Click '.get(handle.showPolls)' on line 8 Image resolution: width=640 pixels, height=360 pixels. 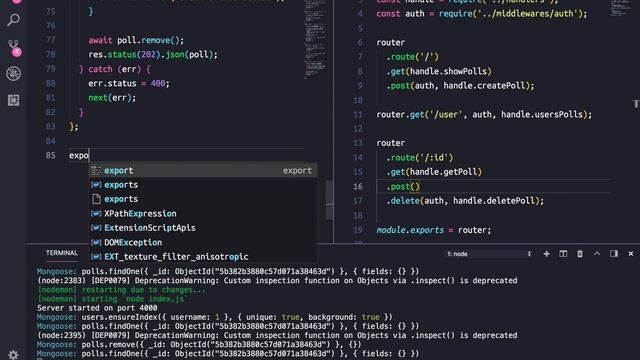pyautogui.click(x=439, y=71)
